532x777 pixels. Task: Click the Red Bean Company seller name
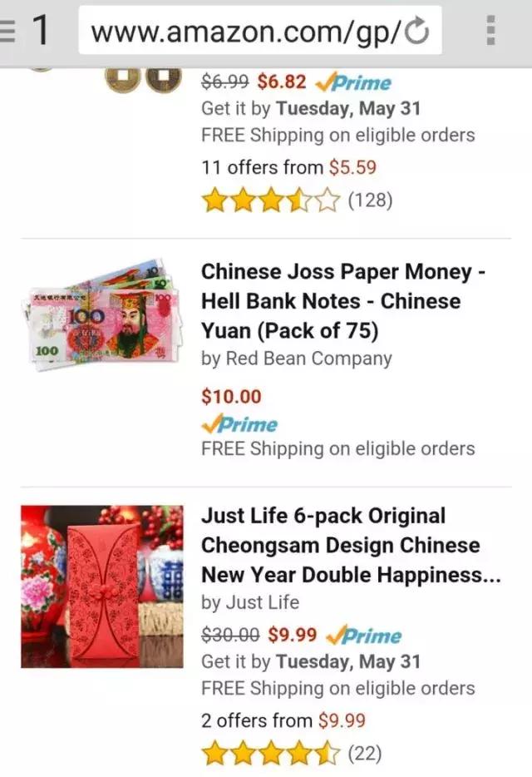(308, 359)
